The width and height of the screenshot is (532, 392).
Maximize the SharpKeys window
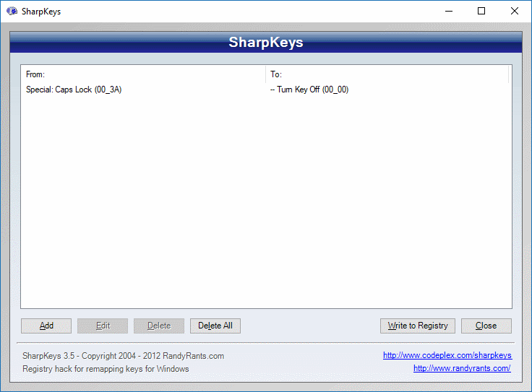(481, 11)
